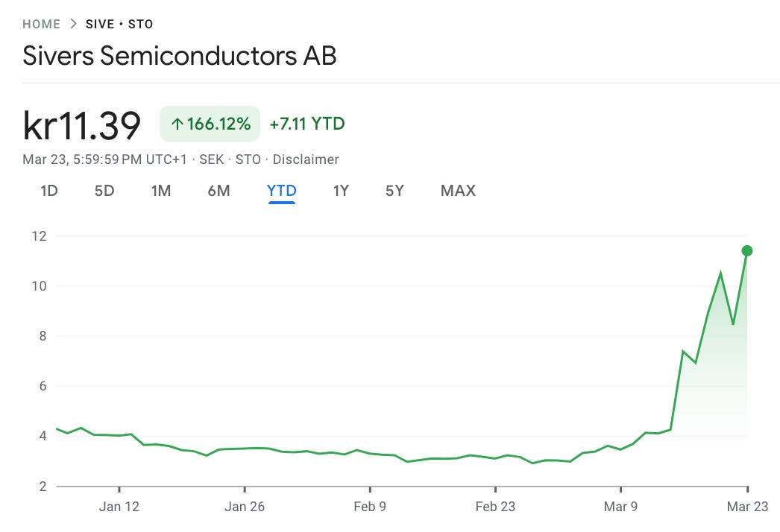
Task: Navigate back using the HOME breadcrumb
Action: (42, 23)
